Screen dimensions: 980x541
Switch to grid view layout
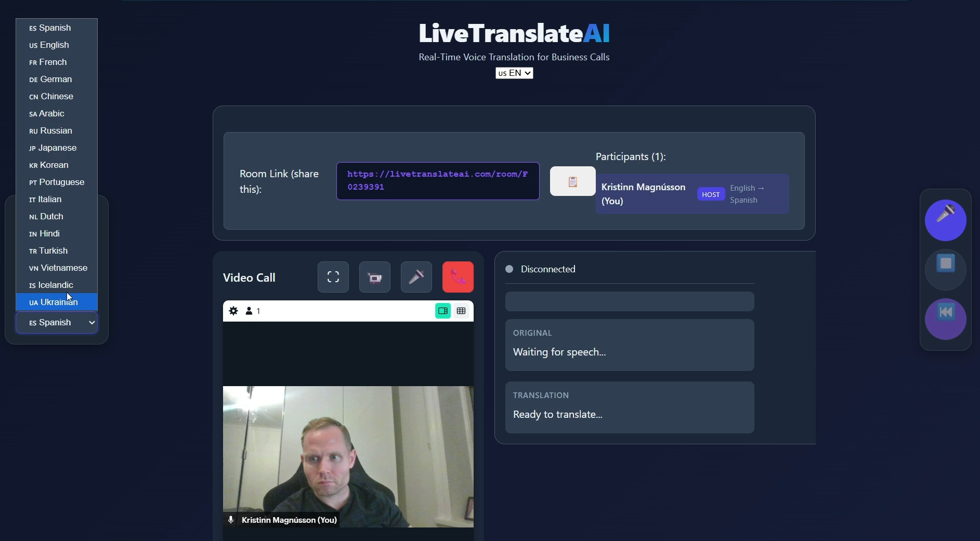(461, 311)
